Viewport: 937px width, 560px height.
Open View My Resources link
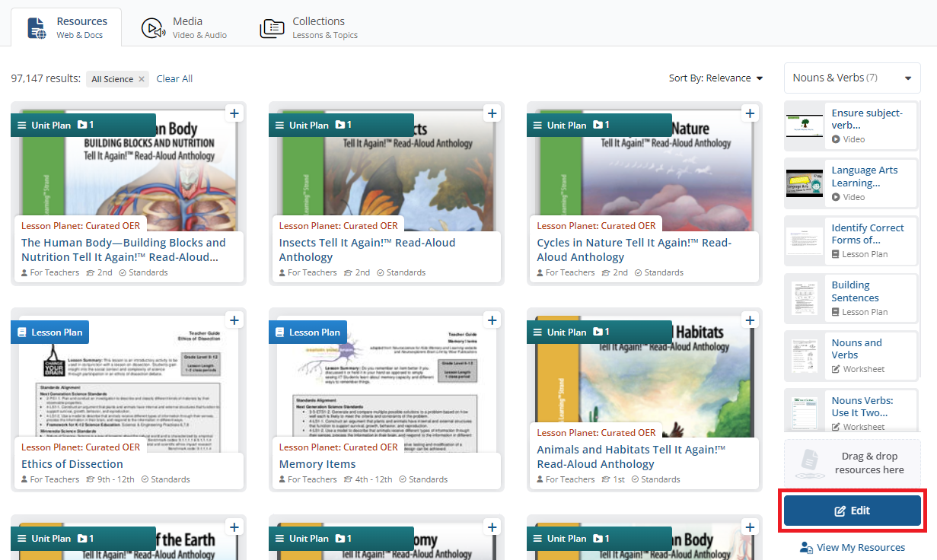pos(853,547)
